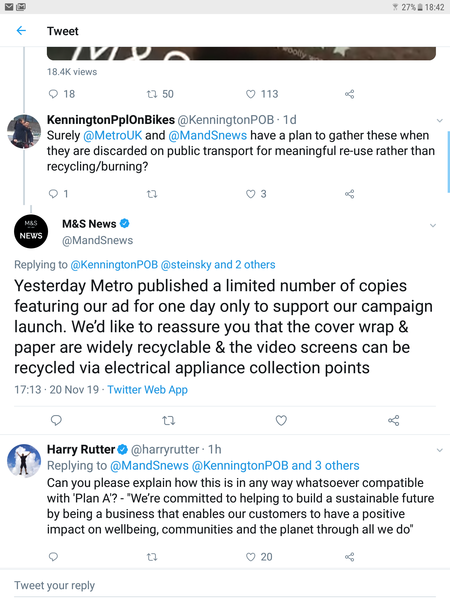Image resolution: width=450 pixels, height=600 pixels.
Task: Open the email notification in status bar
Action: coord(9,7)
